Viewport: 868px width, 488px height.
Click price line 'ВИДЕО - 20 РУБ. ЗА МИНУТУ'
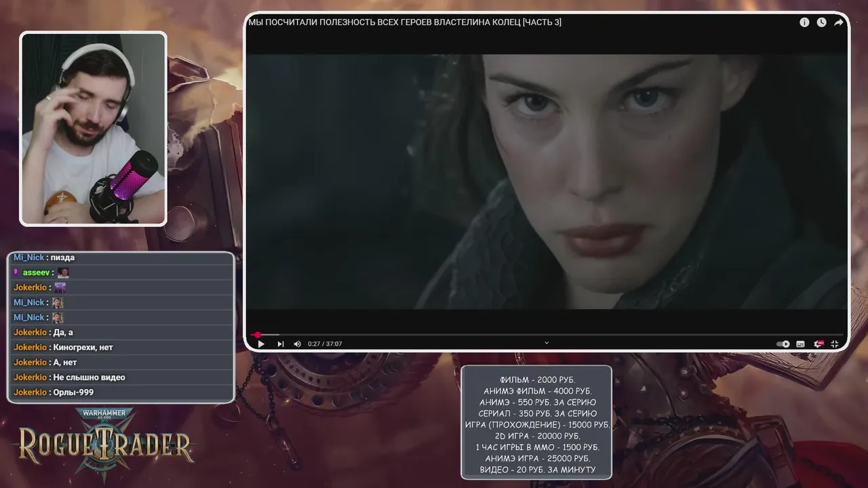537,470
